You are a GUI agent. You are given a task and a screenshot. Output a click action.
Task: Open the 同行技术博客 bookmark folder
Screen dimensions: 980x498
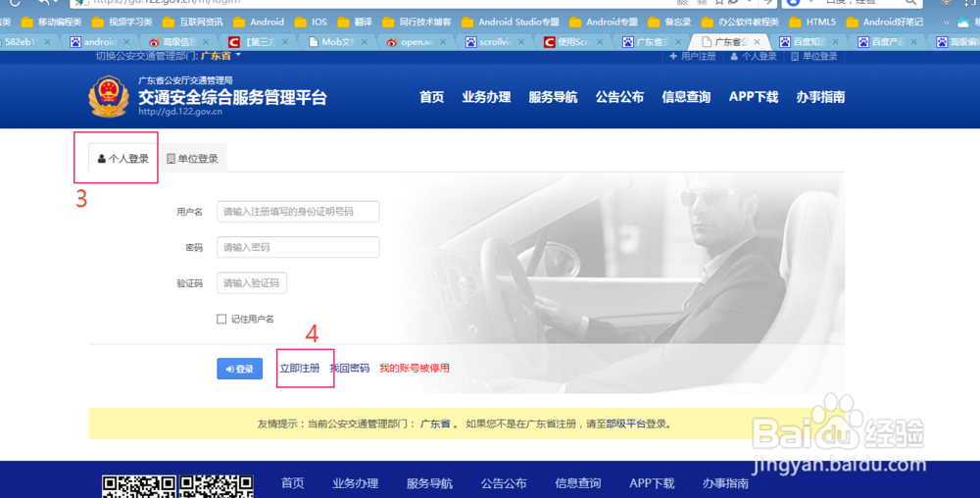(x=416, y=22)
